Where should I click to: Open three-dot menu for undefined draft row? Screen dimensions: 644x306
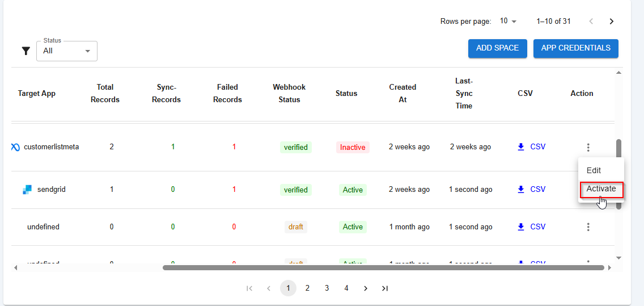point(588,227)
